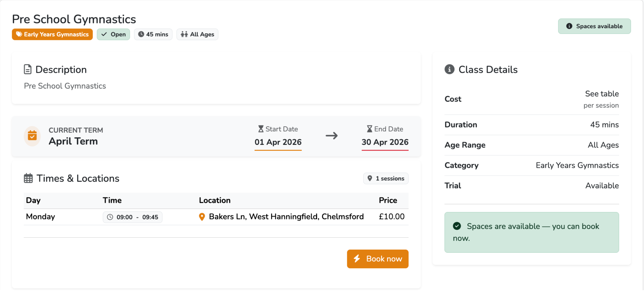644x299 pixels.
Task: Click the map pin in 1 sessions badge
Action: (x=370, y=178)
